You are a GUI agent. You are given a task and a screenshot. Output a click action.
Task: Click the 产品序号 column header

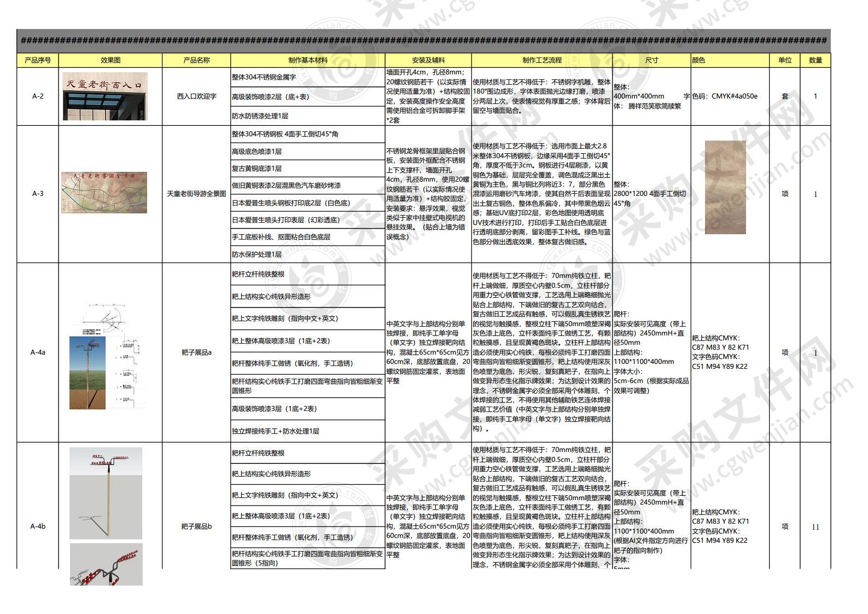[x=38, y=60]
